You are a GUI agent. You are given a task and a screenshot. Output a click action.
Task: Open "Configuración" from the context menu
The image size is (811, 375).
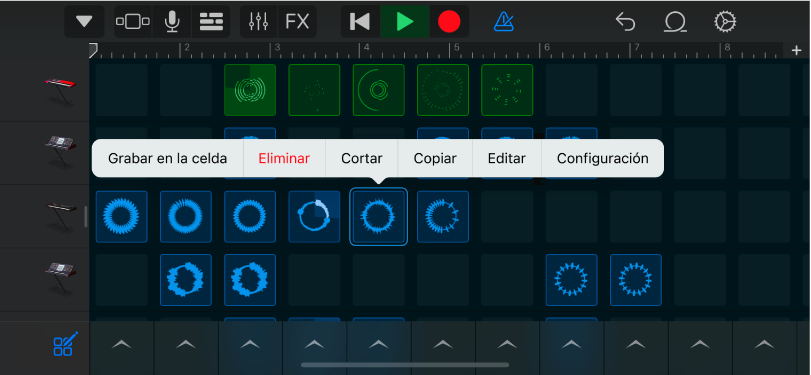pyautogui.click(x=603, y=158)
